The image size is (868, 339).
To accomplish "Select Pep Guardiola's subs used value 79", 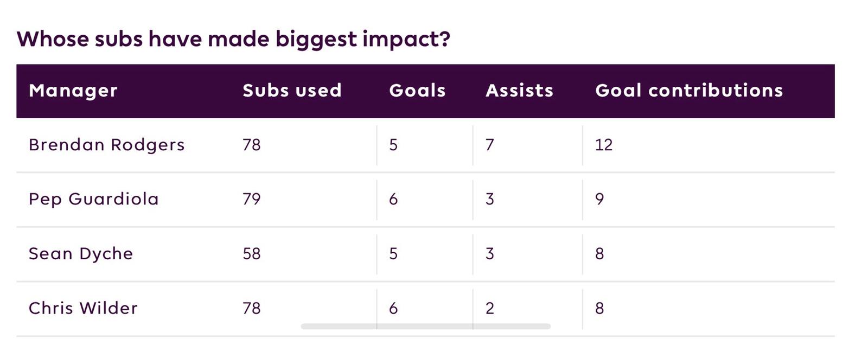I will pos(252,199).
